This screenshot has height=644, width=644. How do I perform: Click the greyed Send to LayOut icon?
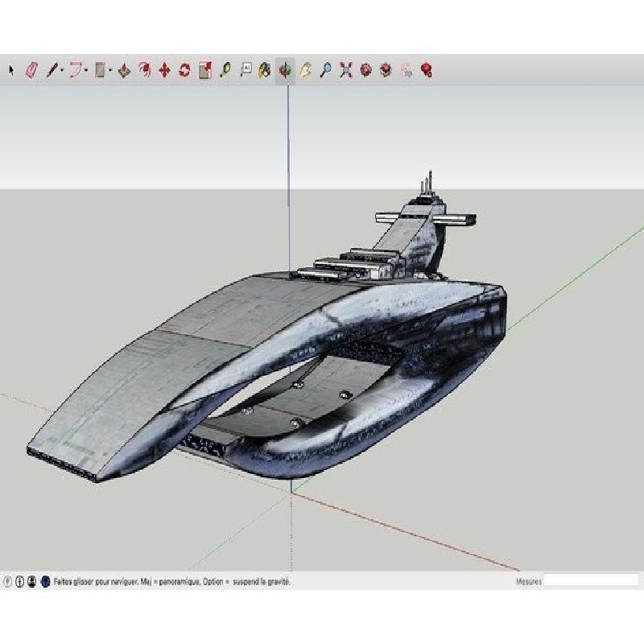[407, 71]
